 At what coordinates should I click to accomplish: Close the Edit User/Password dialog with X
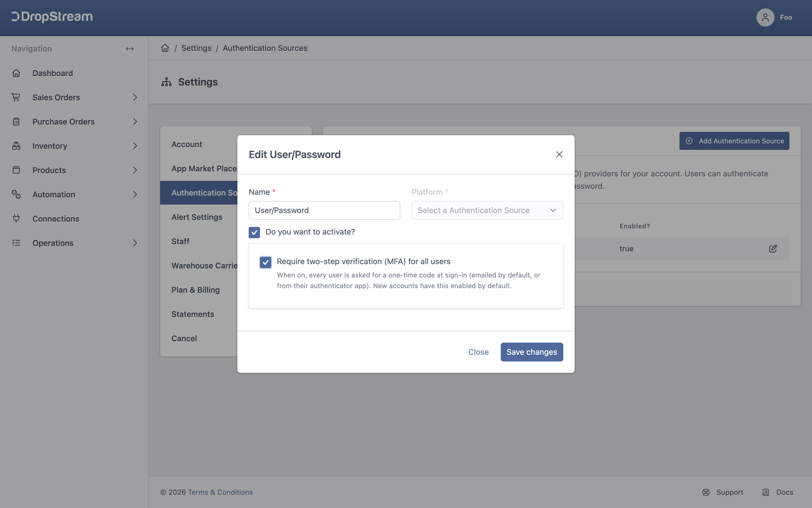(559, 155)
